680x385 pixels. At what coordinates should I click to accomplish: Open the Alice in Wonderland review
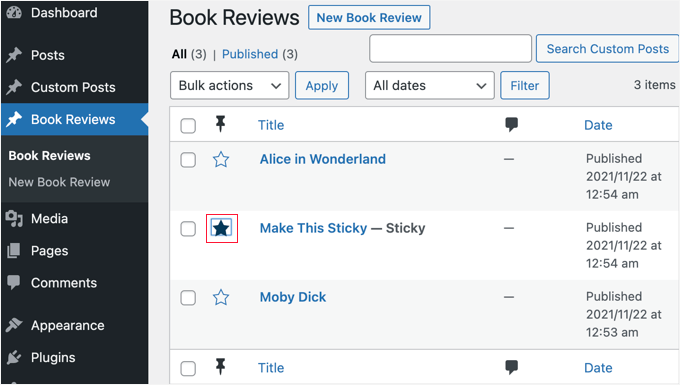[323, 159]
